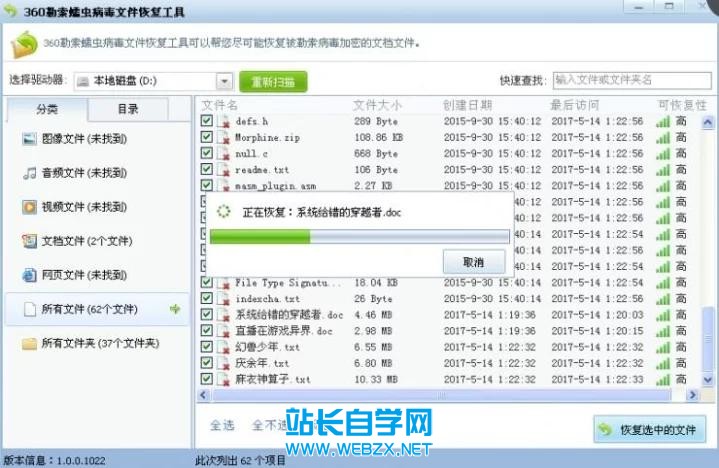The height and width of the screenshot is (468, 719).
Task: Click the file icon next to Morphine.zip
Action: pyautogui.click(x=224, y=138)
